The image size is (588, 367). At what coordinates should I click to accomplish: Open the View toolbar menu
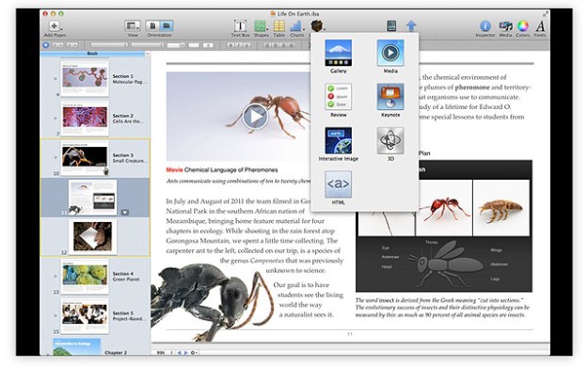tap(133, 28)
